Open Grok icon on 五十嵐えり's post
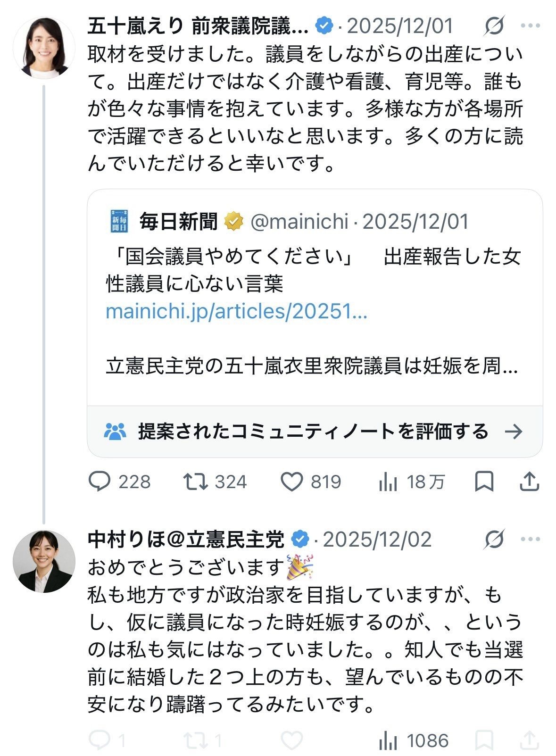 [494, 26]
